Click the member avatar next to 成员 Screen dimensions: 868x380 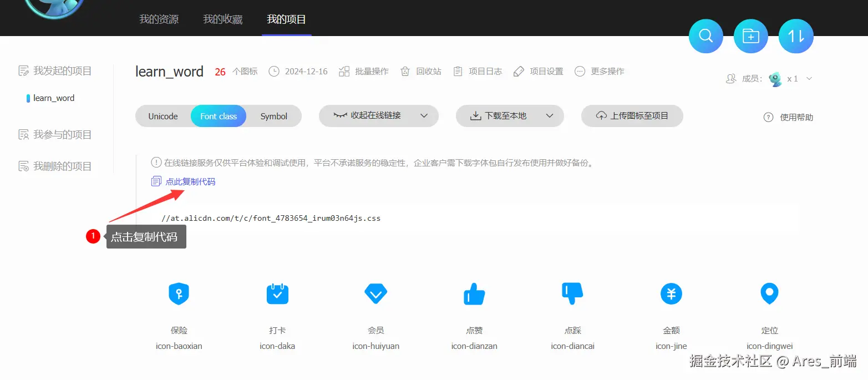click(775, 79)
